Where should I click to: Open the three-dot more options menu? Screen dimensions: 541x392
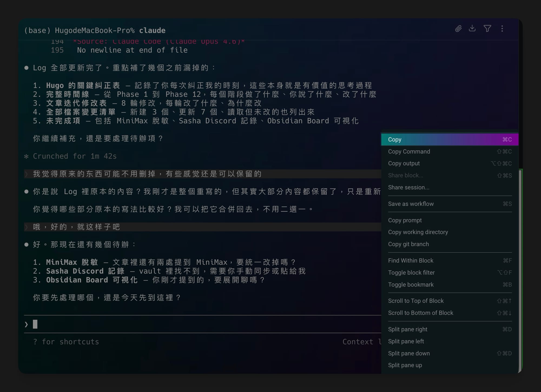pyautogui.click(x=502, y=29)
